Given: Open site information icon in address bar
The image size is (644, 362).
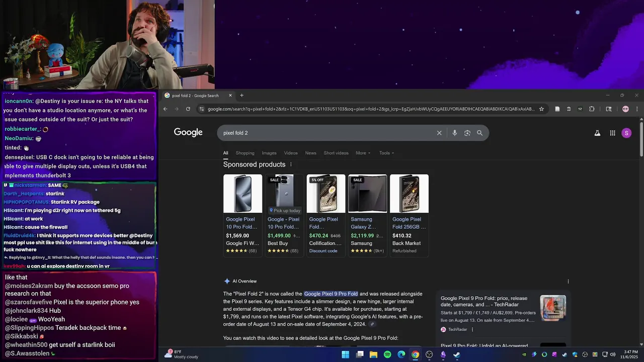Looking at the screenshot, I should 201,109.
